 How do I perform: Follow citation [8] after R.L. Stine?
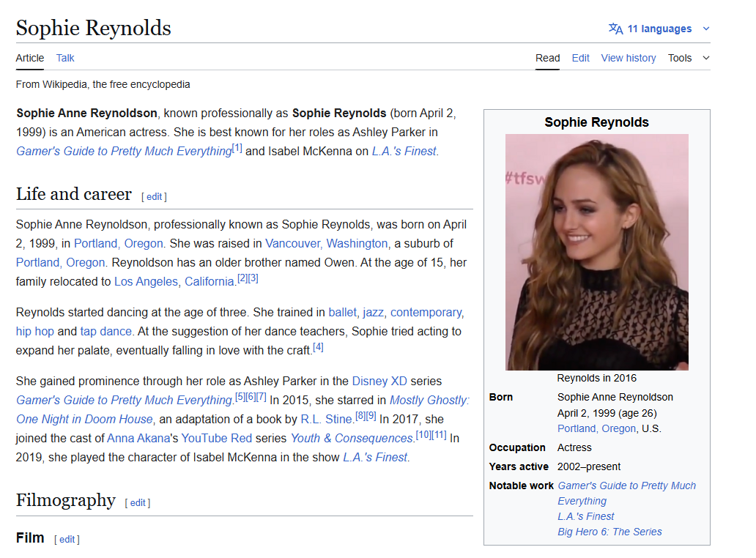pyautogui.click(x=360, y=416)
